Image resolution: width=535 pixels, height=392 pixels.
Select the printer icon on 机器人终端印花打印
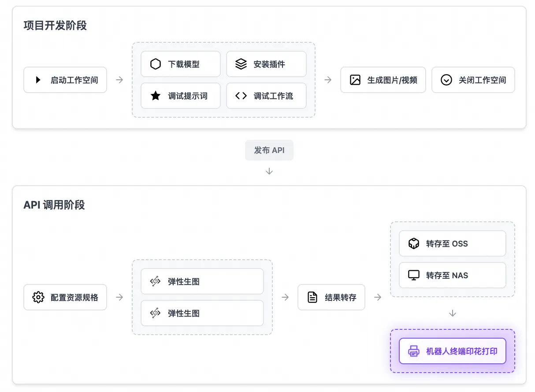point(413,351)
